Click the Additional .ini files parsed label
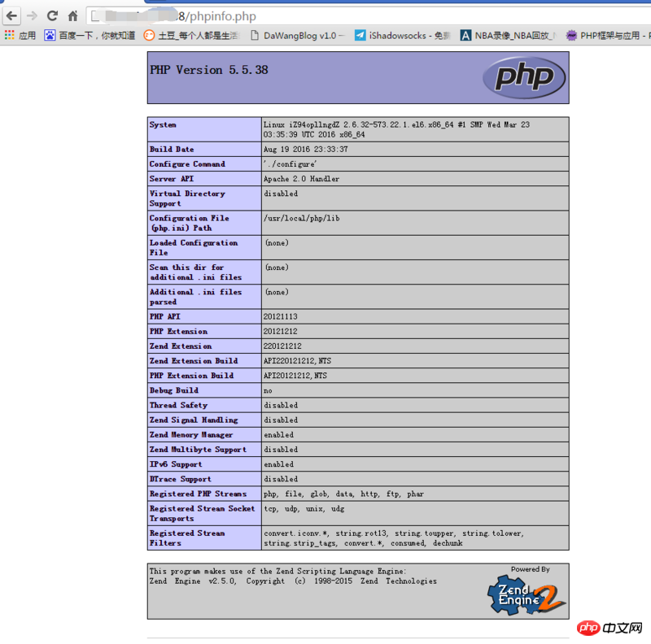This screenshot has width=651, height=644. pos(195,297)
